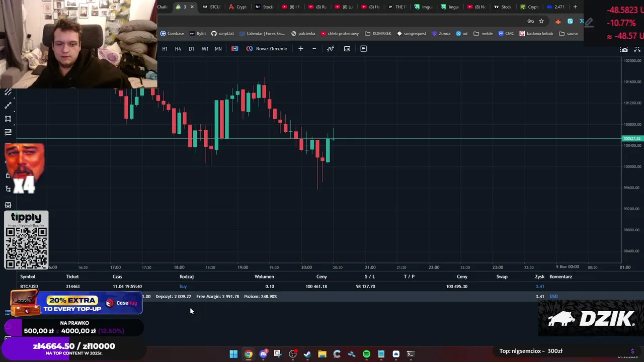The image size is (644, 362).
Task: Open the sauna bookmarks folder
Action: (569, 34)
